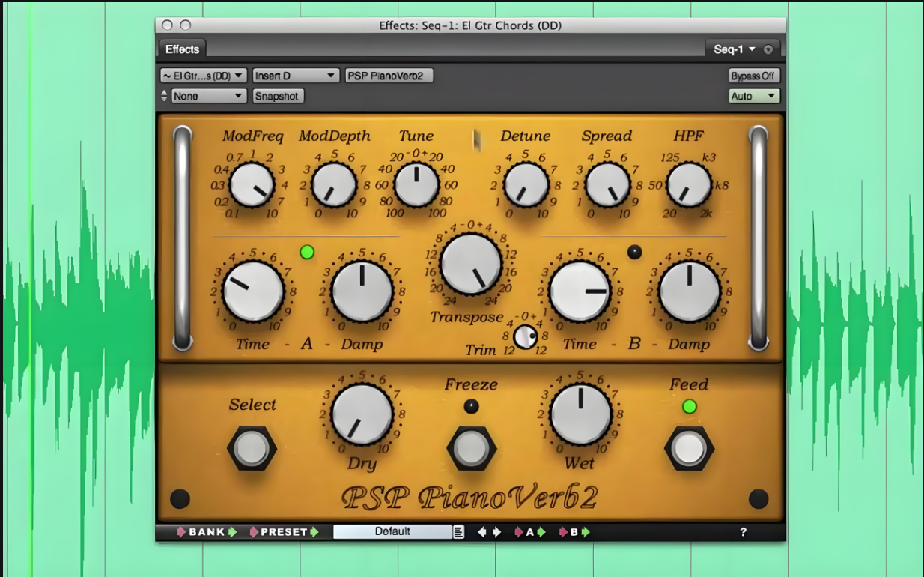Expand the Auto automation dropdown
This screenshot has height=577, width=924.
[x=754, y=96]
